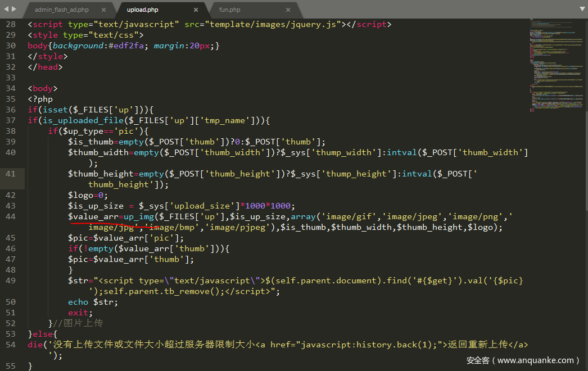
Task: Click line number 41 in gutter
Action: pyautogui.click(x=11, y=174)
